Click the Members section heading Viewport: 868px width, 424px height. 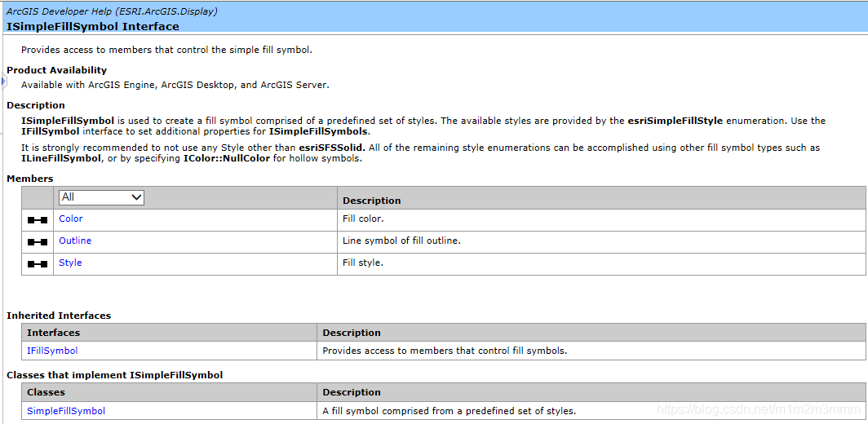(x=30, y=179)
